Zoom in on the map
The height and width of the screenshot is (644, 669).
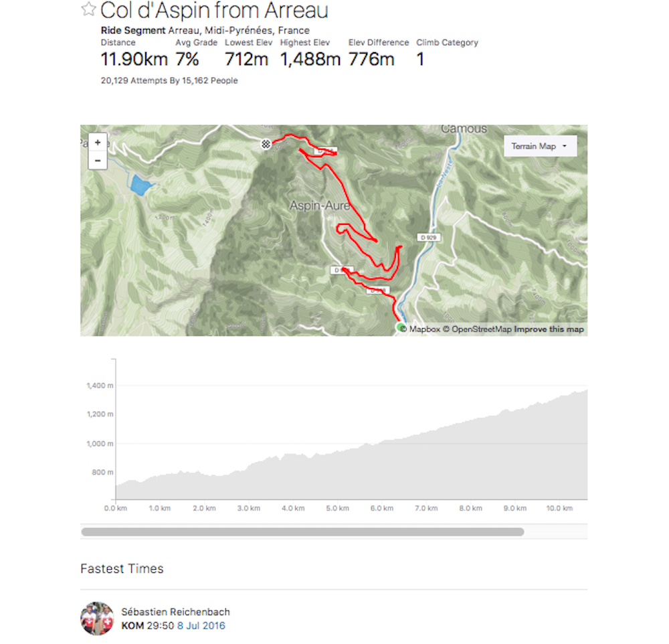coord(98,143)
